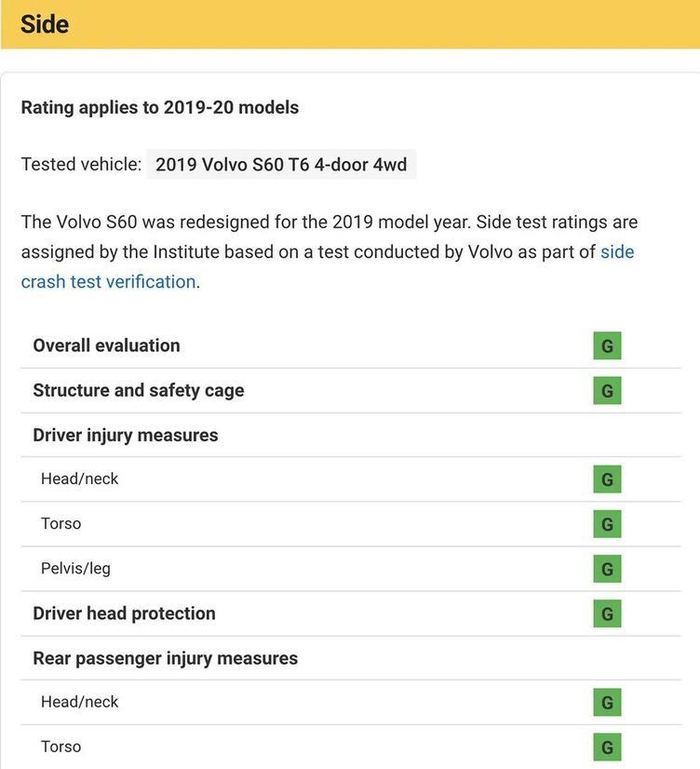This screenshot has width=700, height=769.
Task: Click driver Head/neck G rating badge
Action: [x=606, y=479]
